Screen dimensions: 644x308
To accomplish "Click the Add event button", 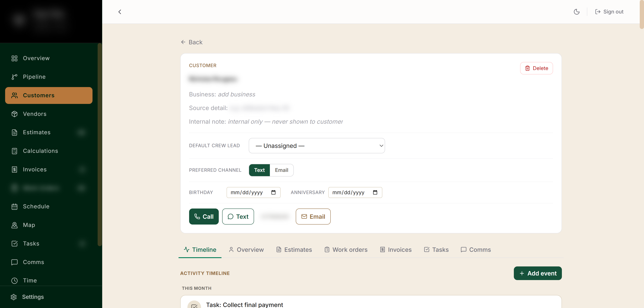I will pos(538,273).
